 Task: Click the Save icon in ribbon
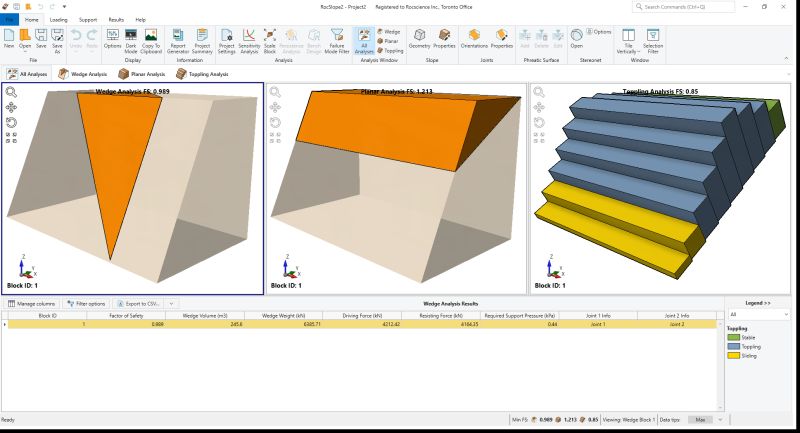click(x=41, y=40)
